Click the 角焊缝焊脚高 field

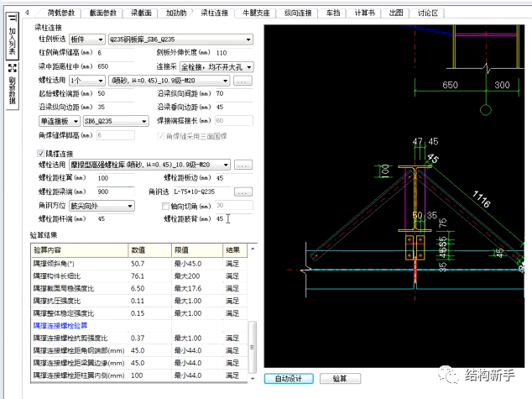[x=115, y=135]
